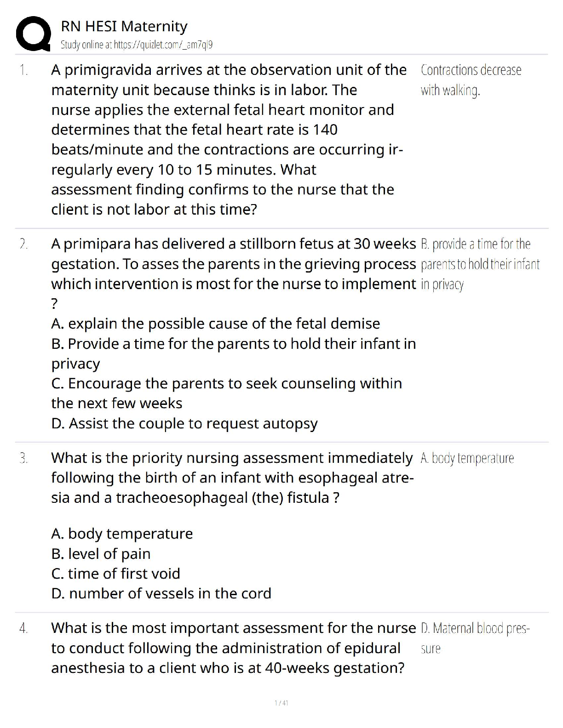Click question number 2 marker
The width and height of the screenshot is (563, 728).
click(x=23, y=244)
